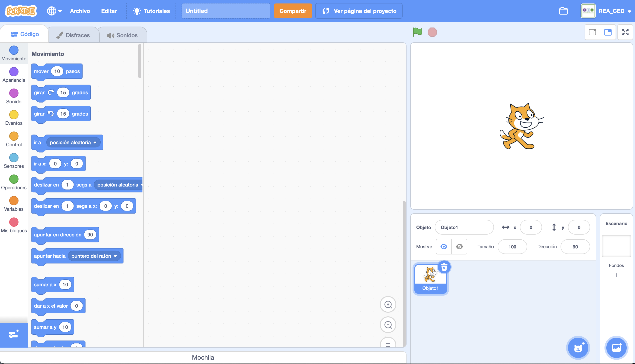The height and width of the screenshot is (364, 635).
Task: Click Ver página del proyecto button
Action: point(359,11)
